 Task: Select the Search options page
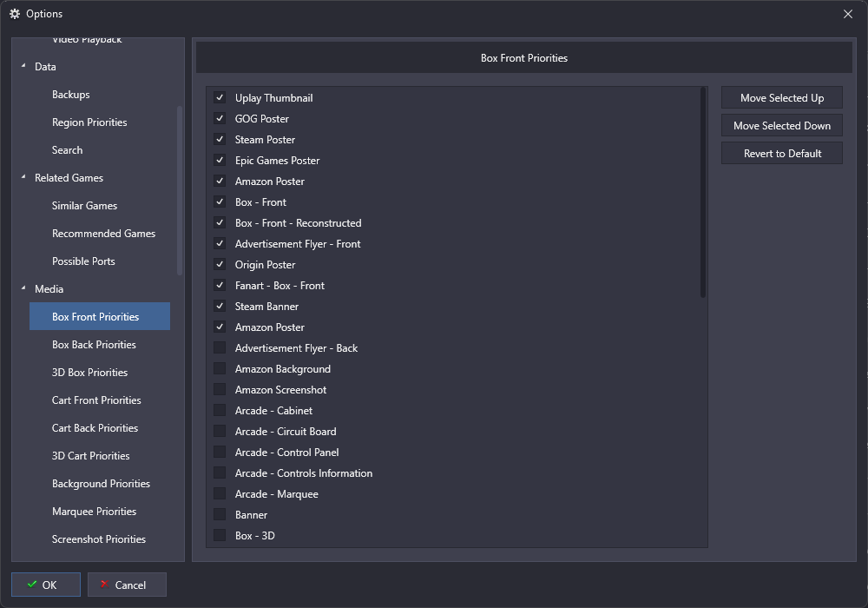point(67,149)
